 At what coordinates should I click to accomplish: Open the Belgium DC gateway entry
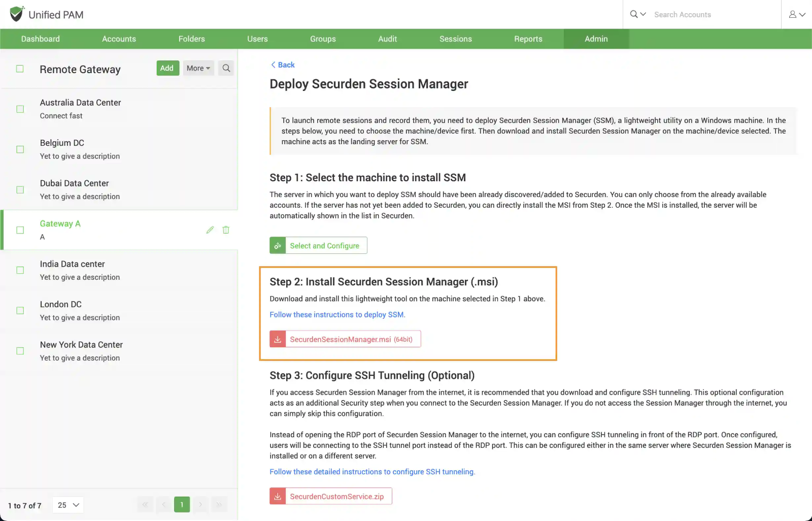(x=119, y=149)
